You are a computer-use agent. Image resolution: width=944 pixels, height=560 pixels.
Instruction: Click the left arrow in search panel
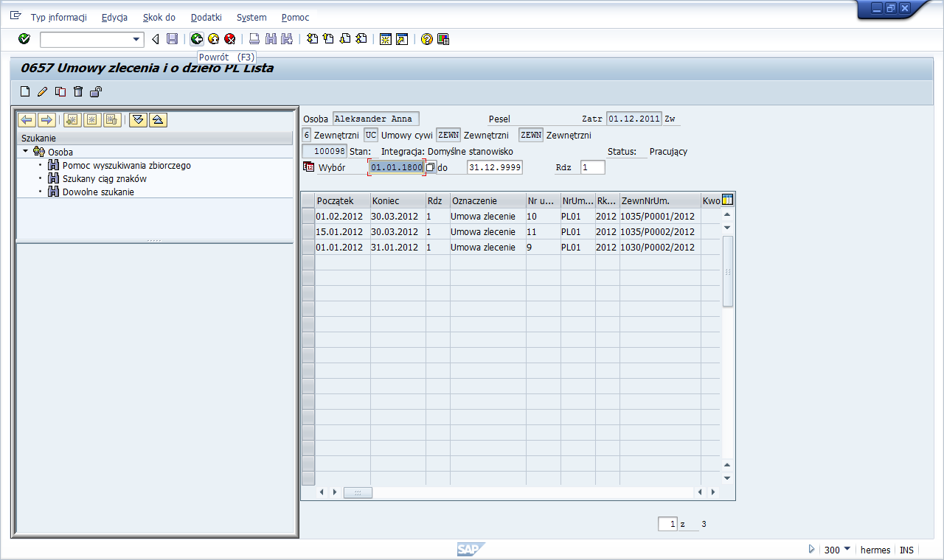tap(27, 120)
